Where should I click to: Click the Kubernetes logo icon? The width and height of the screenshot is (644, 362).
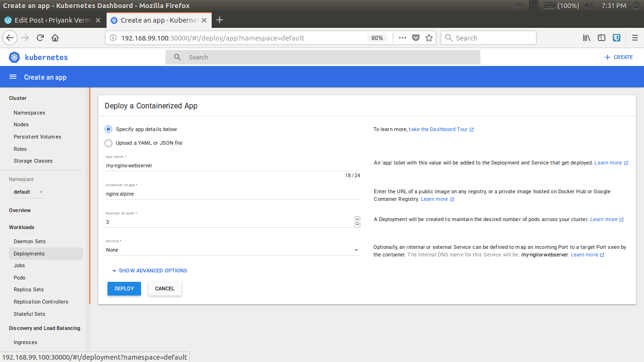pyautogui.click(x=14, y=57)
